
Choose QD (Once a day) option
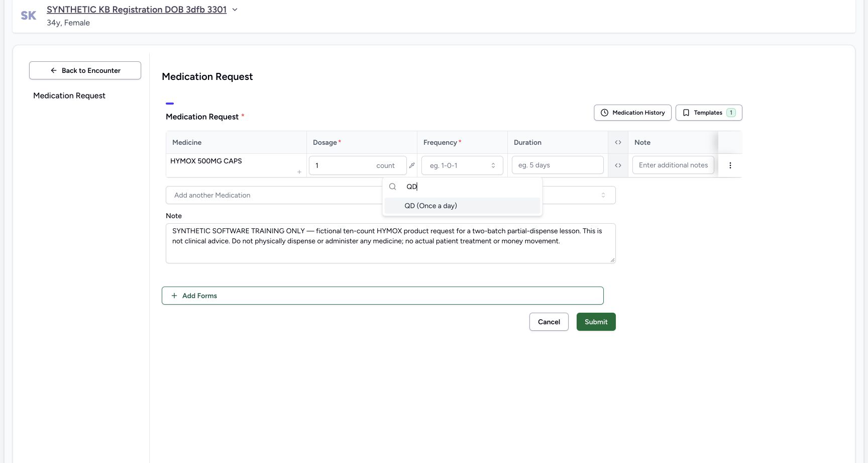[462, 206]
